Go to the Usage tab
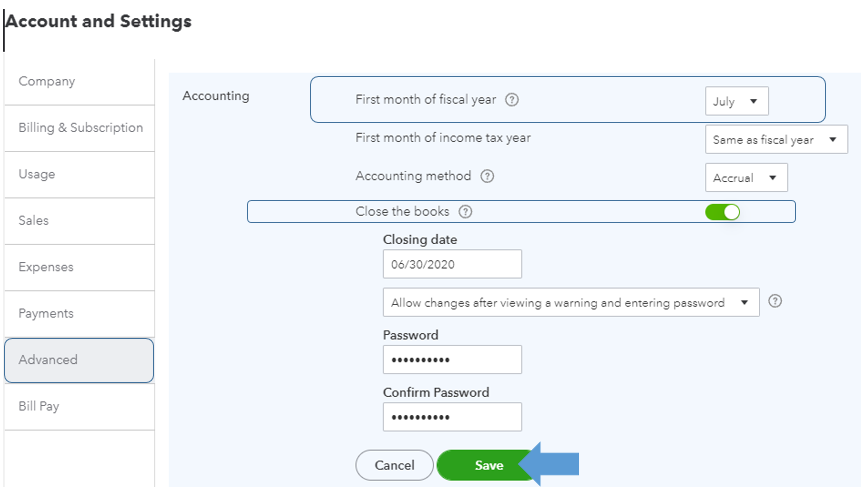Viewport: 861px width, 493px height. coord(78,174)
